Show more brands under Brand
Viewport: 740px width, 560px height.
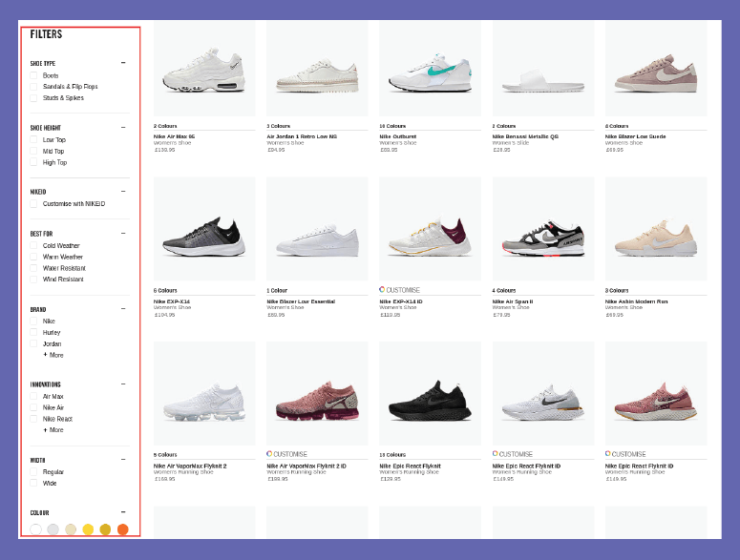pos(53,355)
